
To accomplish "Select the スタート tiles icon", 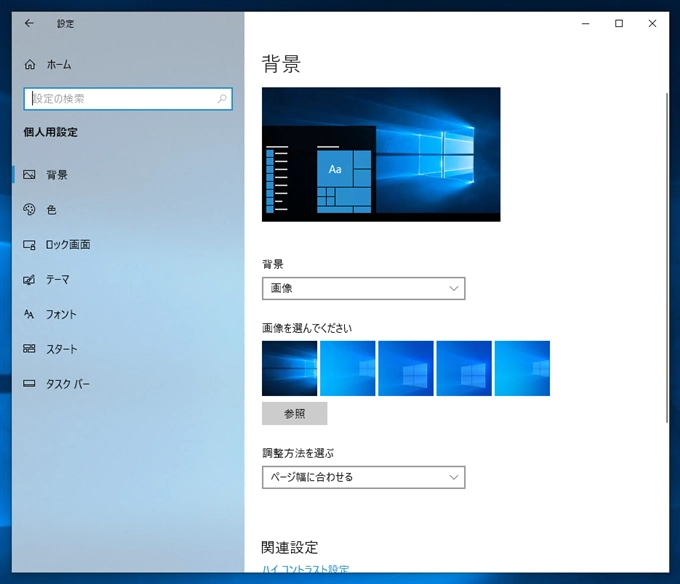I will [29, 349].
